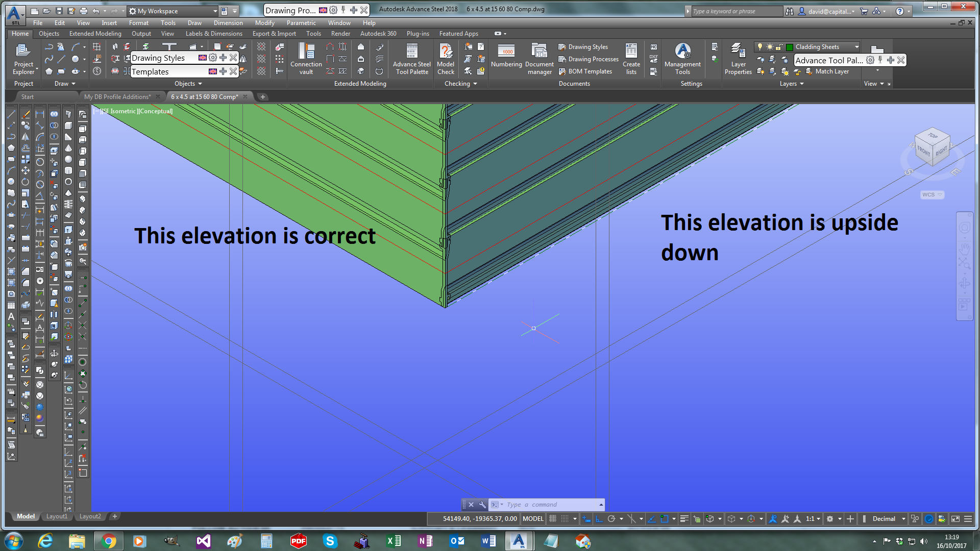
Task: Expand the Decimal units dropdown
Action: coord(903,519)
